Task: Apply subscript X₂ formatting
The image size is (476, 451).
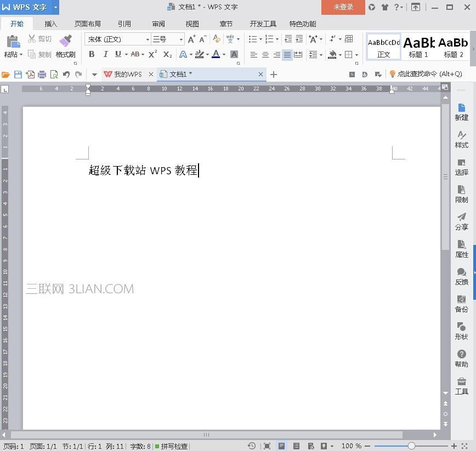Action: pos(167,54)
